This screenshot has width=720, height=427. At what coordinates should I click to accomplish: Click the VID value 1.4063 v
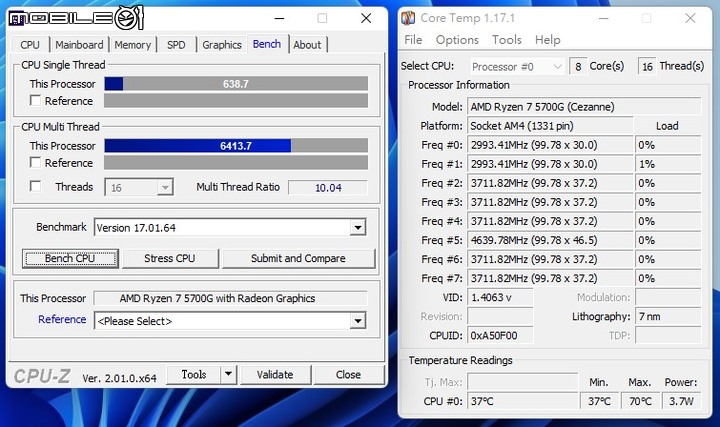(x=500, y=298)
